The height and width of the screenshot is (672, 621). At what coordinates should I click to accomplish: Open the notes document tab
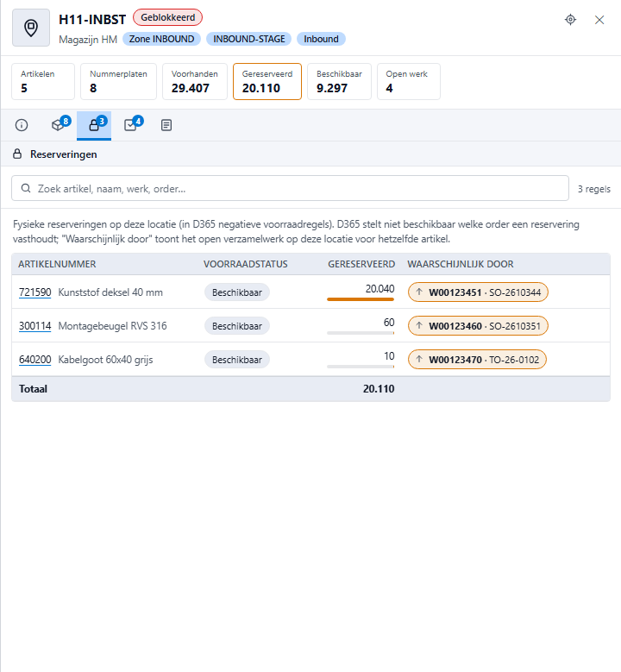coord(166,125)
